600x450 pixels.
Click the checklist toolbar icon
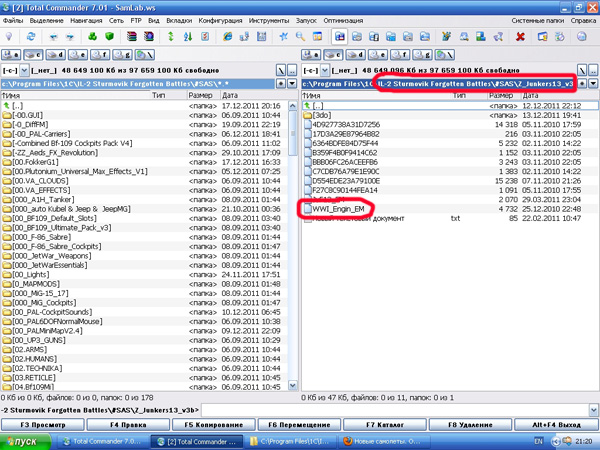pyautogui.click(x=205, y=37)
